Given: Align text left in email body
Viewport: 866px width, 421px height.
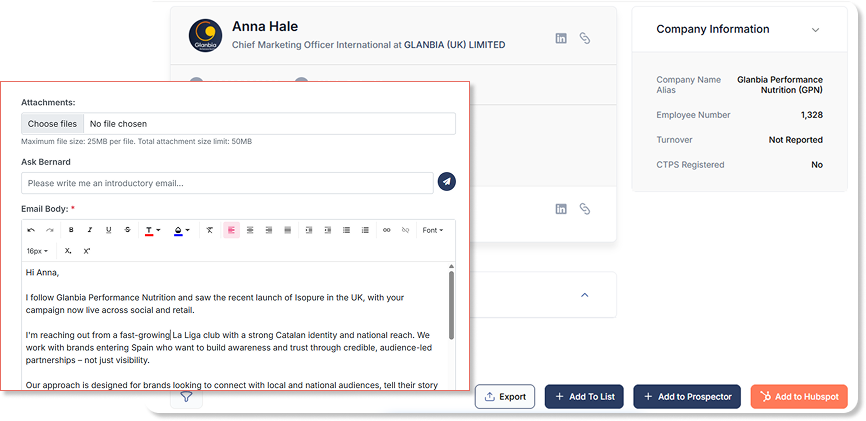Looking at the screenshot, I should 231,230.
